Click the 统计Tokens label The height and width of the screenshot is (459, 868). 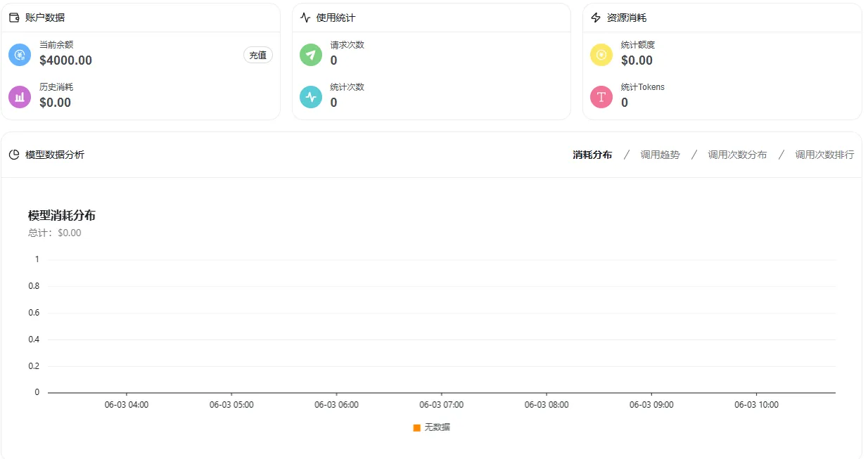643,87
